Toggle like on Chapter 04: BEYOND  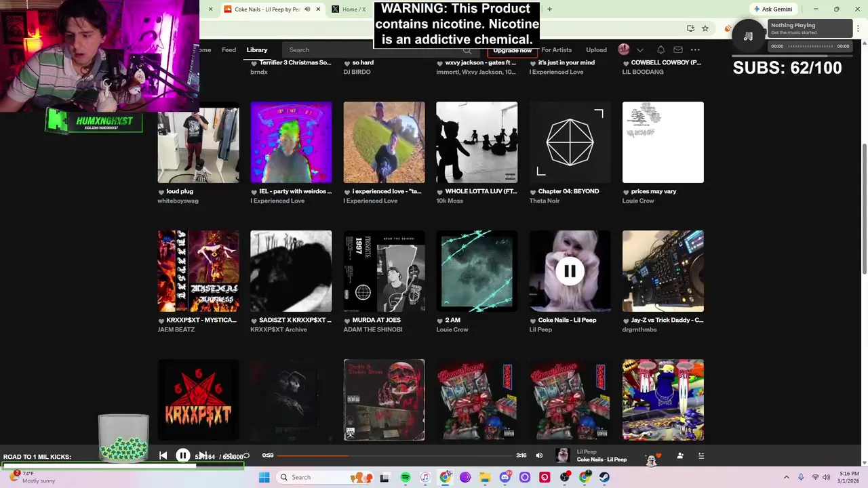[533, 192]
